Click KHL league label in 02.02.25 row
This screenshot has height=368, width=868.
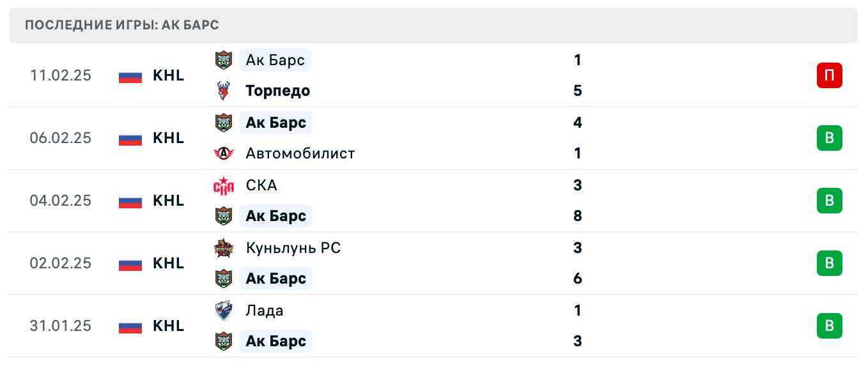[x=168, y=263]
